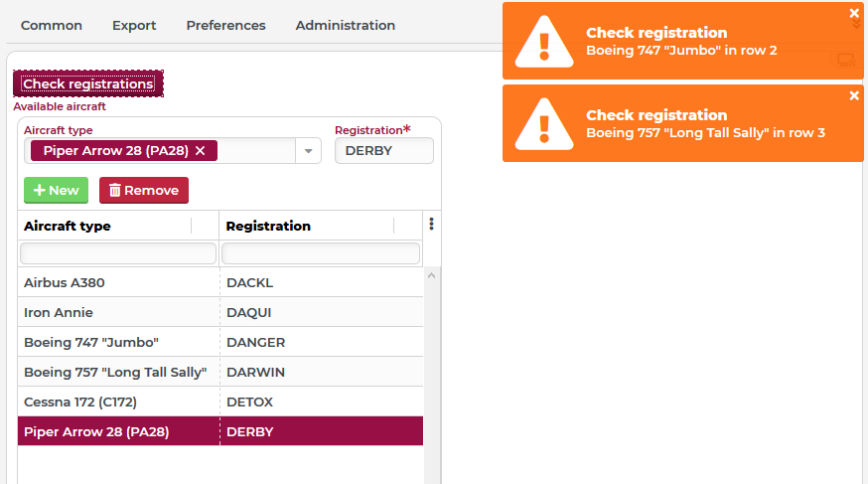Open the Preferences menu
This screenshot has width=868, height=484.
[225, 26]
